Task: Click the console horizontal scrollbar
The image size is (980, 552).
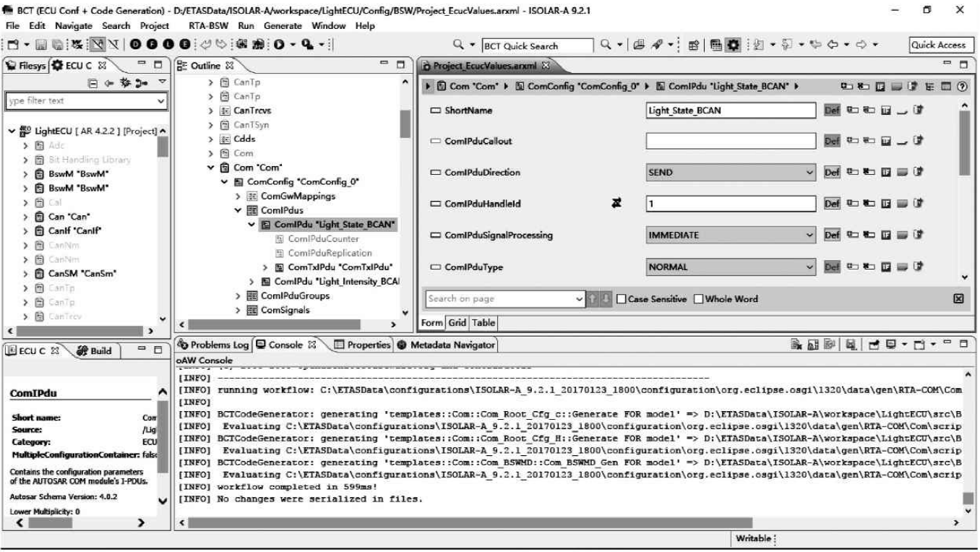Action: click(x=470, y=522)
